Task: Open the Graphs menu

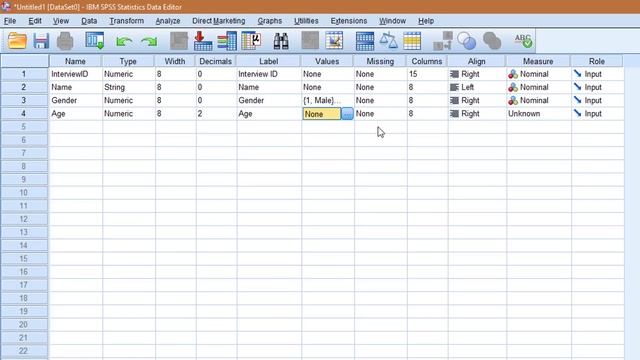Action: point(269,21)
